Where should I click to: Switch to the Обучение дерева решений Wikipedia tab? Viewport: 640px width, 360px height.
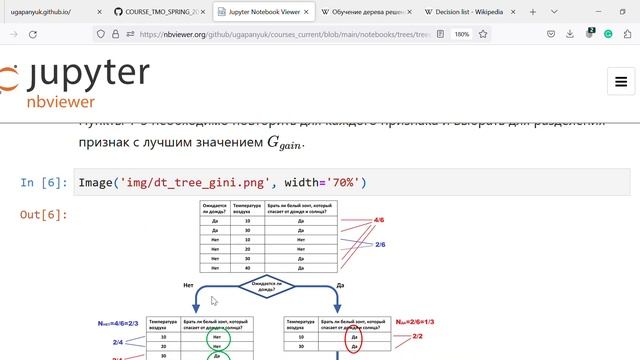point(368,12)
